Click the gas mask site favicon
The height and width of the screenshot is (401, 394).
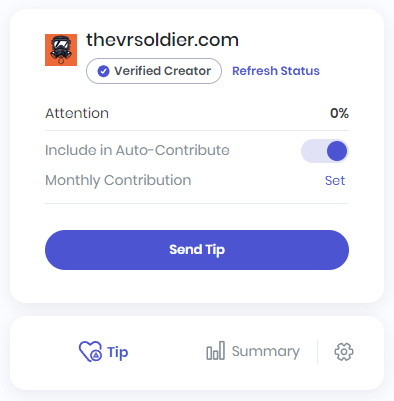(61, 50)
